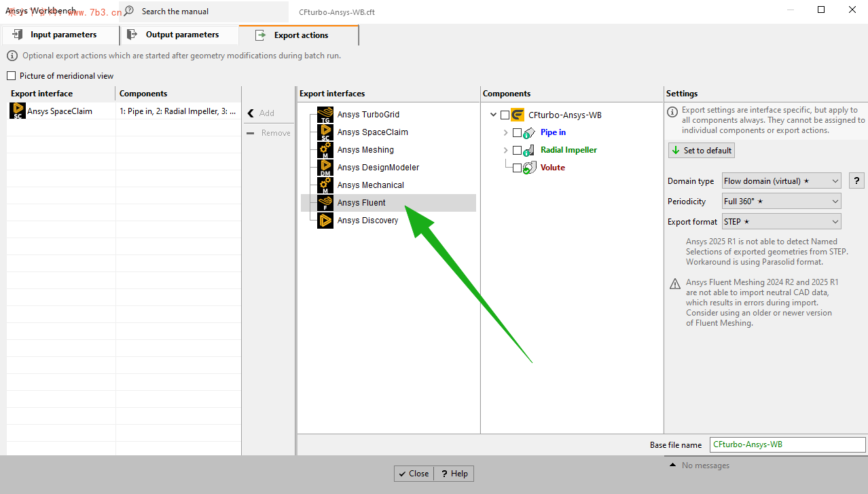This screenshot has width=868, height=494.
Task: Enable Picture of meridional view checkbox
Action: point(11,76)
